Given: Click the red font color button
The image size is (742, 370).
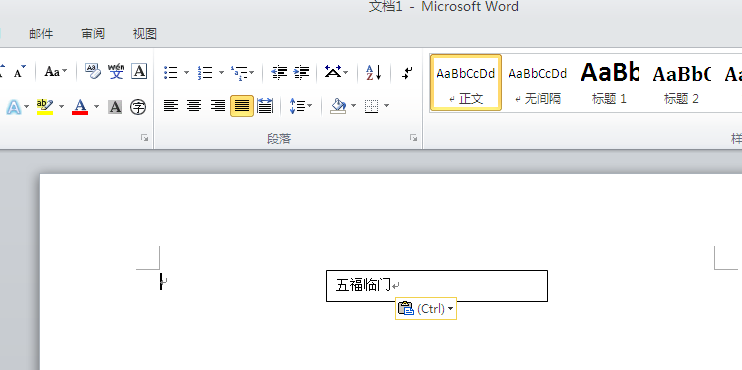Looking at the screenshot, I should pos(80,107).
